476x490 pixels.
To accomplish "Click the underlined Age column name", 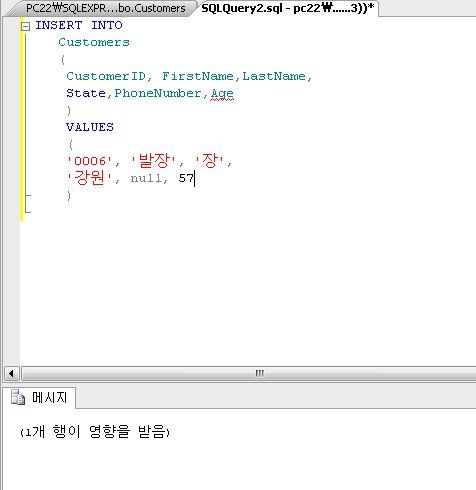I will pos(222,94).
